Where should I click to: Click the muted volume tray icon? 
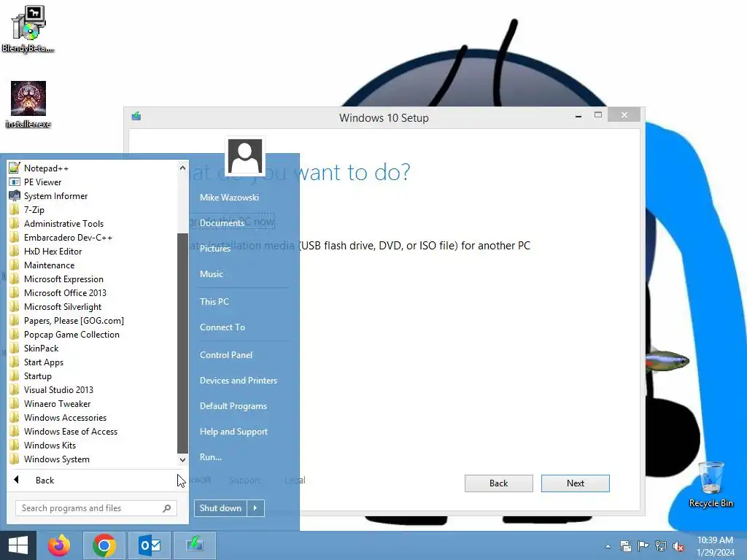[x=678, y=546]
